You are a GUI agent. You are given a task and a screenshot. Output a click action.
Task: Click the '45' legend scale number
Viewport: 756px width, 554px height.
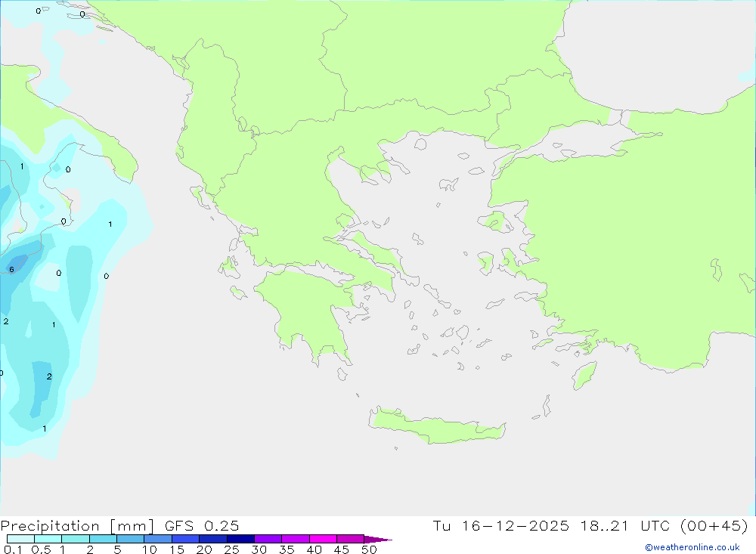point(342,549)
